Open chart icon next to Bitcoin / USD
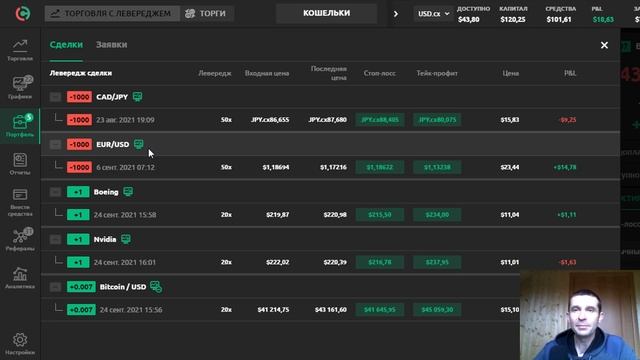 (156, 287)
